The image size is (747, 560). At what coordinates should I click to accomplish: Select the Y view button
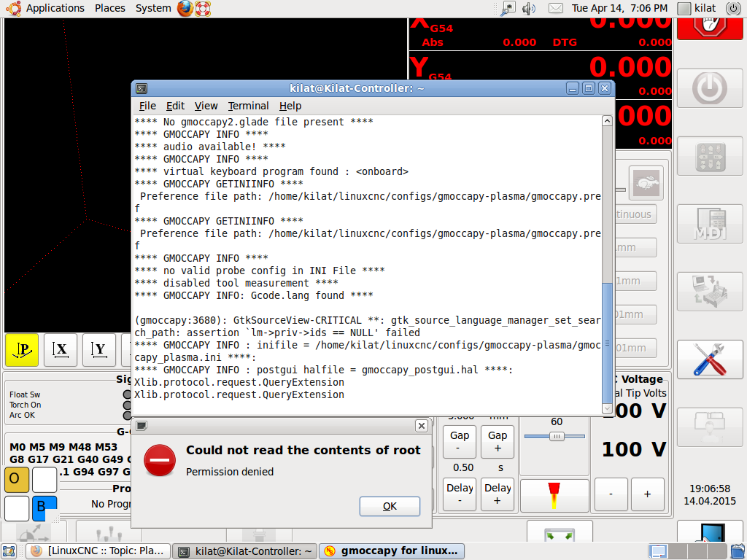[x=99, y=350]
